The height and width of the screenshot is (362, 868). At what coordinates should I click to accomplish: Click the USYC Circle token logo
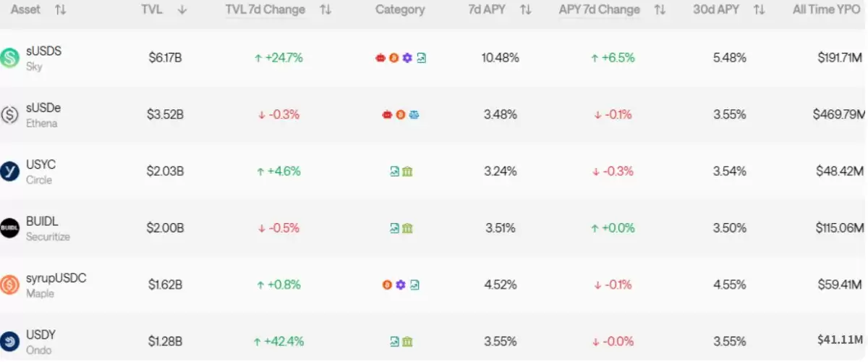(x=10, y=171)
